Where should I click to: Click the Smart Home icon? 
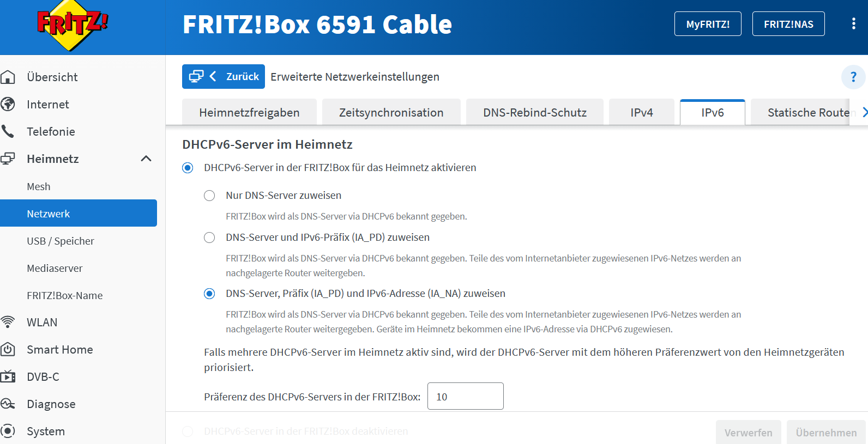pos(8,349)
